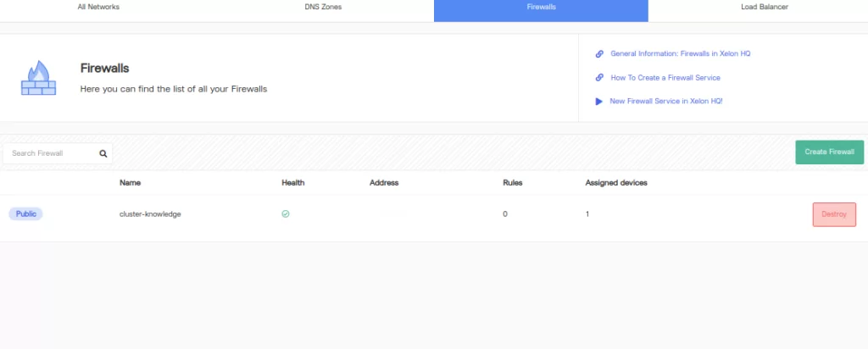Click the Name column header
868x349 pixels.
[130, 182]
